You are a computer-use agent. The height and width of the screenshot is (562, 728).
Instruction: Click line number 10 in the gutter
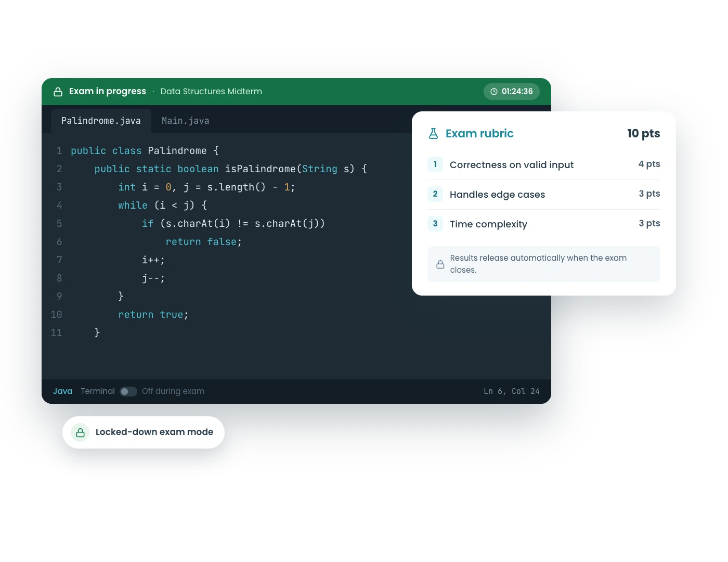coord(57,315)
